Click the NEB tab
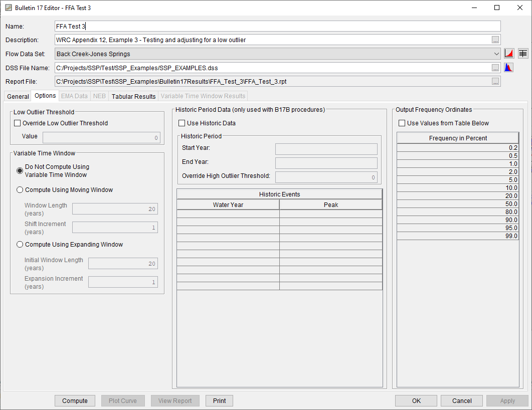Image resolution: width=532 pixels, height=410 pixels. [99, 96]
